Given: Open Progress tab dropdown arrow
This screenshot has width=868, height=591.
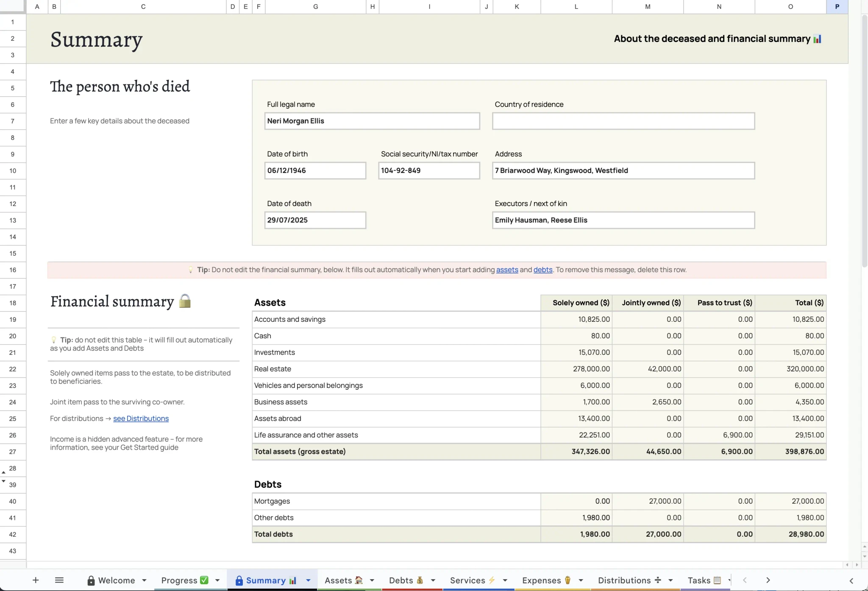Looking at the screenshot, I should coord(217,580).
